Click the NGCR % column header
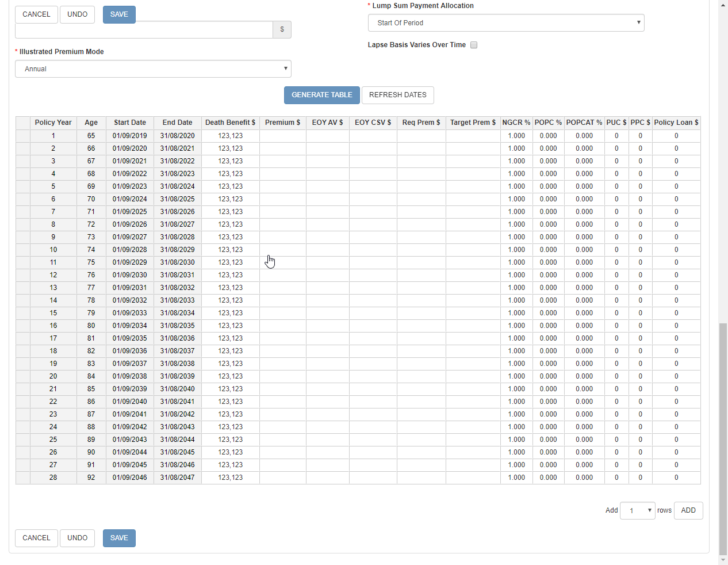Image resolution: width=728 pixels, height=565 pixels. pyautogui.click(x=516, y=123)
